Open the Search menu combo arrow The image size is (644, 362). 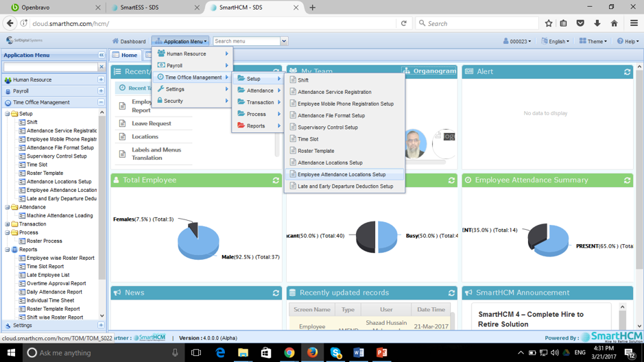(x=284, y=41)
